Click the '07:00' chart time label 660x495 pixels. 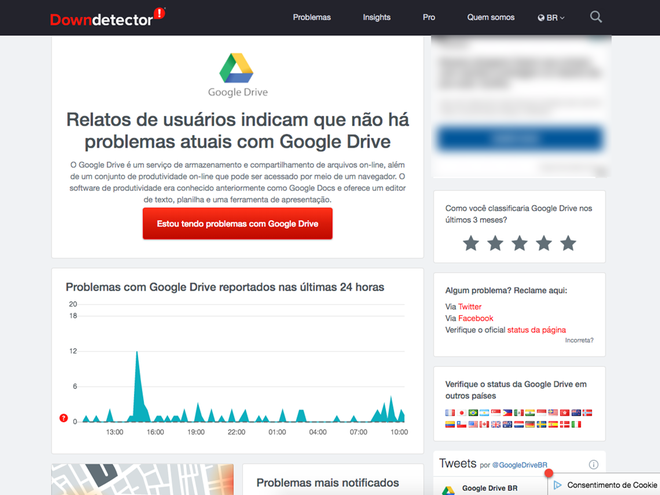[359, 432]
